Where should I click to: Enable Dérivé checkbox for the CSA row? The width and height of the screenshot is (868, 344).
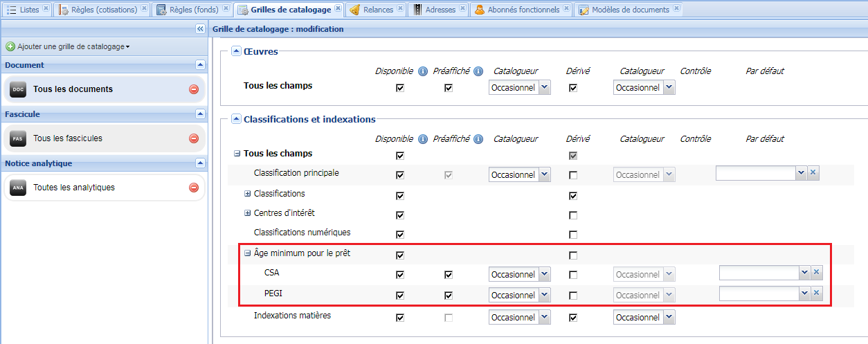click(x=572, y=275)
